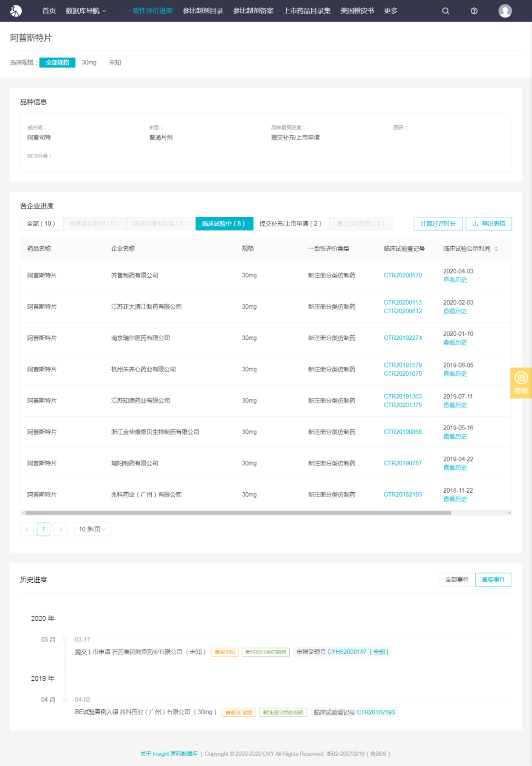Click the table's horizontal scrollbar
The width and height of the screenshot is (532, 766).
[238, 513]
